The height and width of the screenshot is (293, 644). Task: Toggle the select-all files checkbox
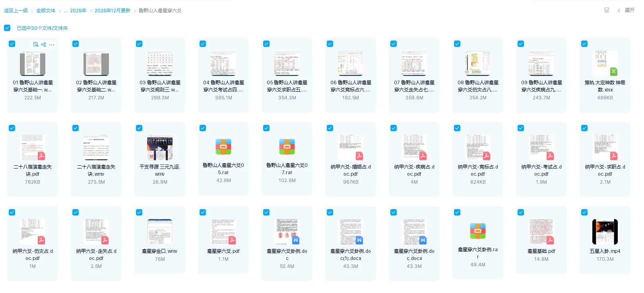point(7,28)
